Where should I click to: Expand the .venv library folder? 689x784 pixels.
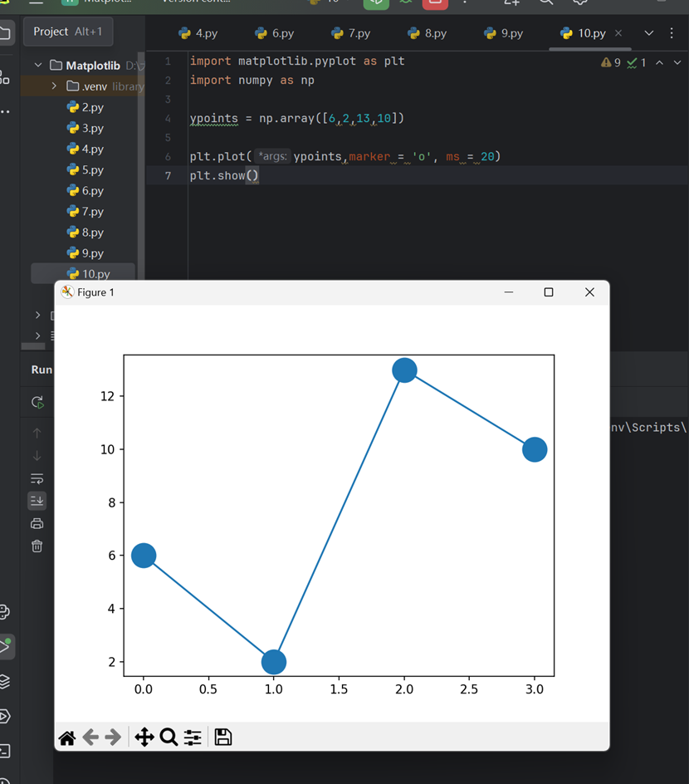(x=54, y=86)
